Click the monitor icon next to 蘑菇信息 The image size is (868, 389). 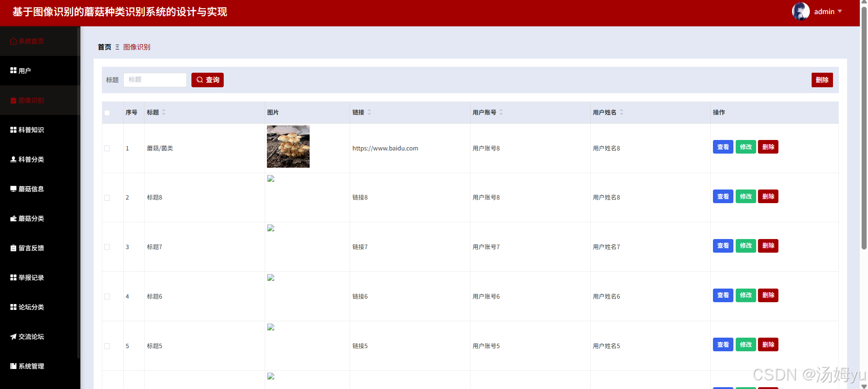[13, 189]
